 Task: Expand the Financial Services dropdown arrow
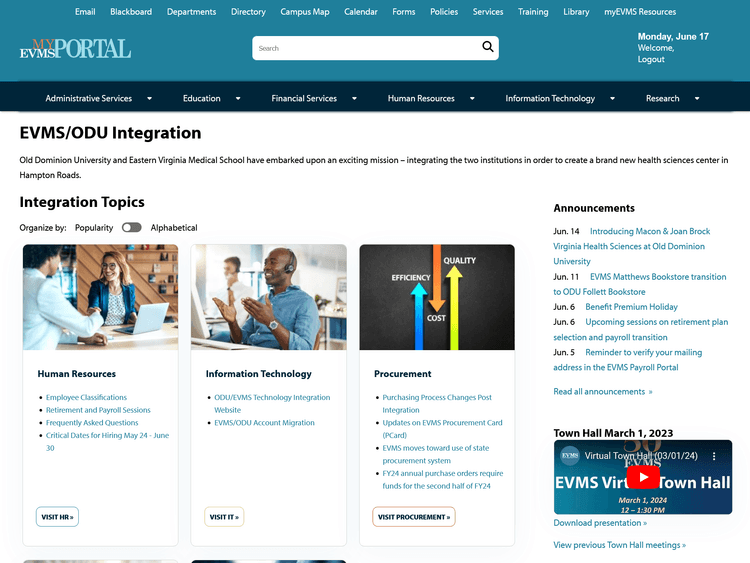pos(354,99)
